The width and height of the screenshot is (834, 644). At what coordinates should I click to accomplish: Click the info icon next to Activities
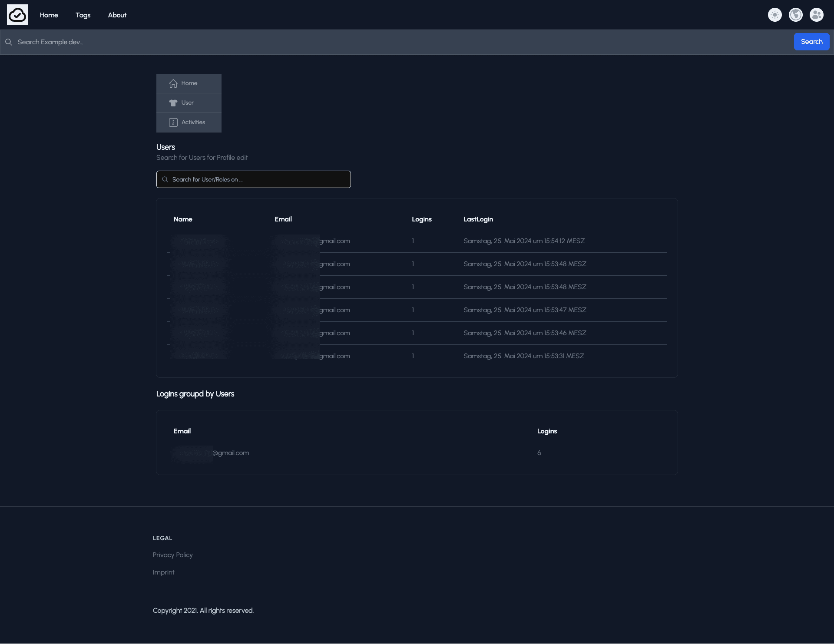click(x=173, y=122)
